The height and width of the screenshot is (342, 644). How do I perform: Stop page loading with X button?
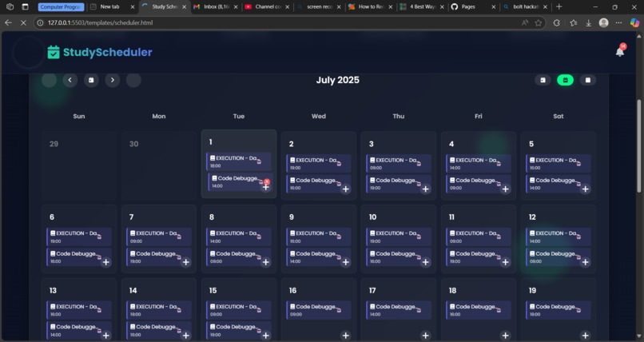pos(23,22)
